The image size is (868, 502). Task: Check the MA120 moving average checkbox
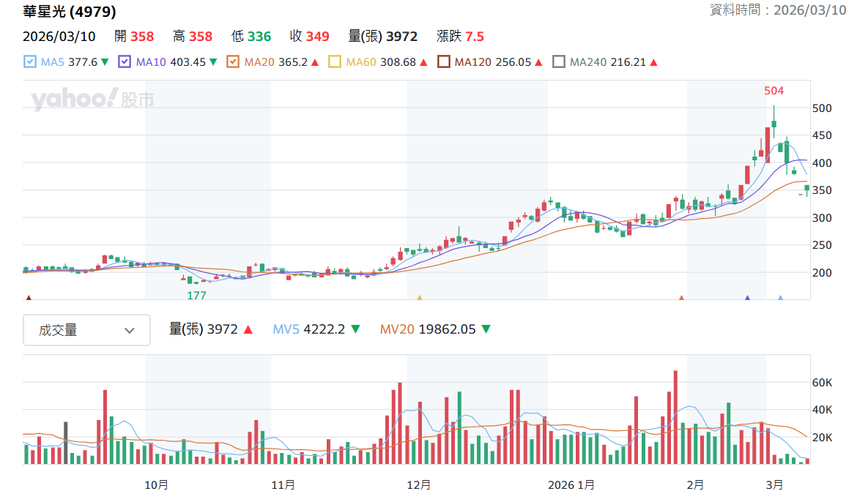[x=443, y=62]
